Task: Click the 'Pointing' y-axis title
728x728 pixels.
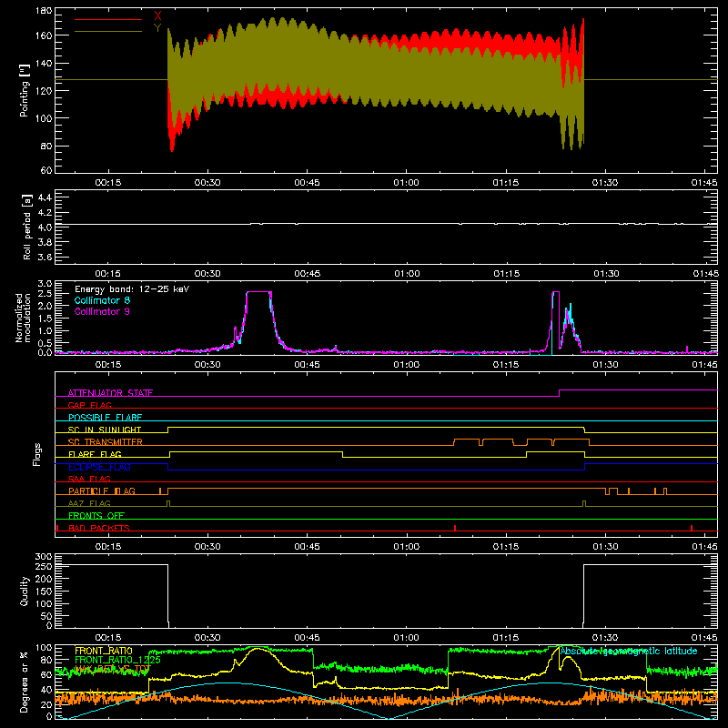Action: [25, 90]
